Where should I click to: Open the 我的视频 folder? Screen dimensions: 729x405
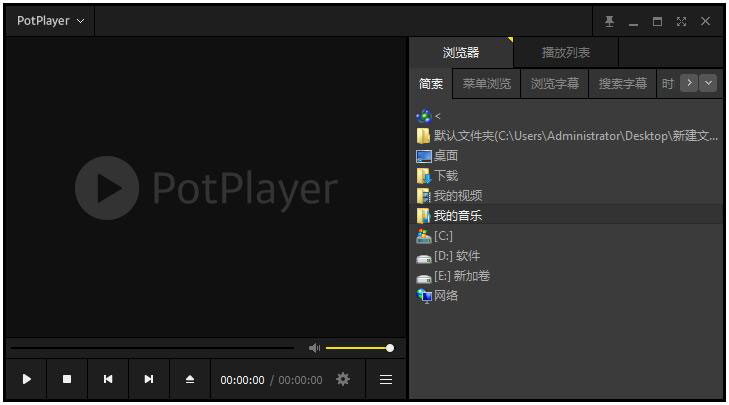pyautogui.click(x=449, y=196)
